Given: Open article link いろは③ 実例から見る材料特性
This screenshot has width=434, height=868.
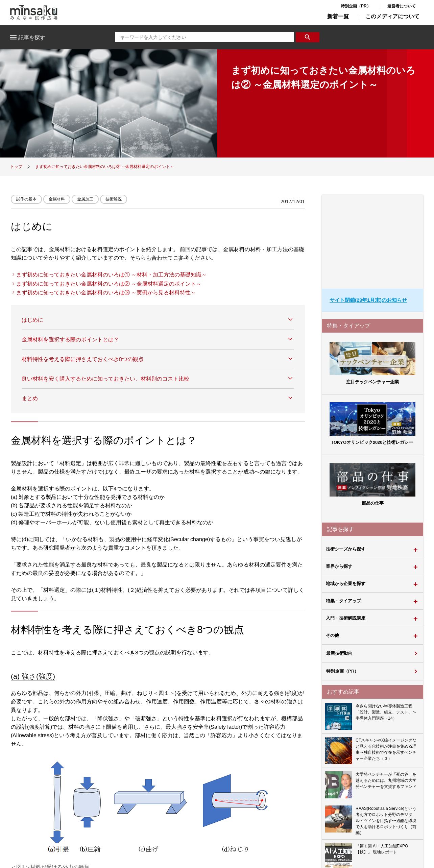Looking at the screenshot, I should [106, 293].
